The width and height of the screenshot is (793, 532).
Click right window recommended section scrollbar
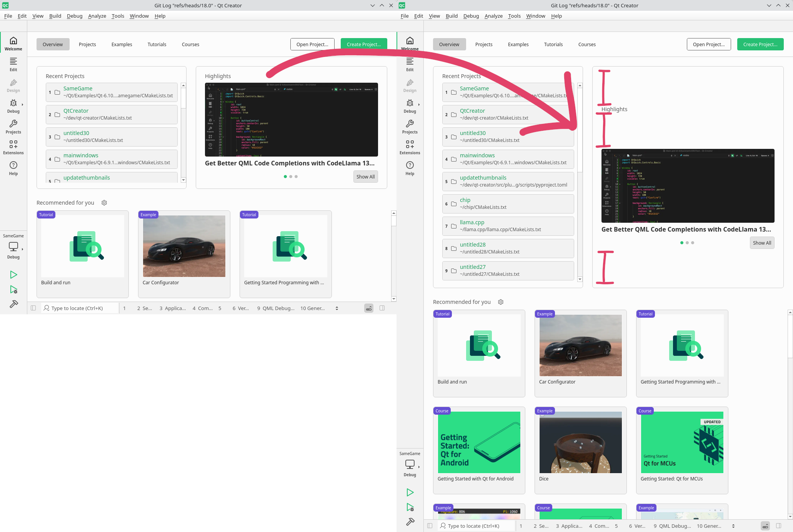(x=790, y=337)
